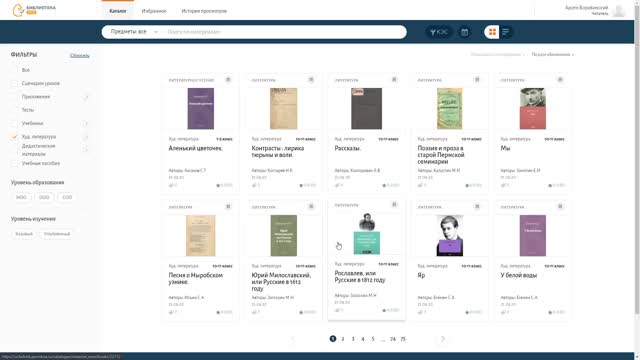The image size is (640, 360).
Task: Switch to grid view
Action: 492,32
